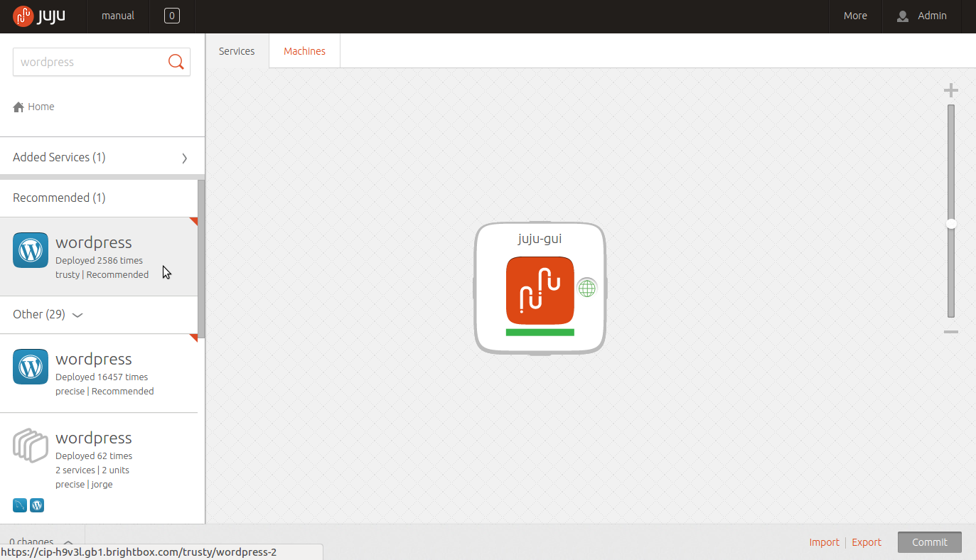Click the 'precise | jorge' text
The width and height of the screenshot is (976, 560).
click(x=84, y=485)
